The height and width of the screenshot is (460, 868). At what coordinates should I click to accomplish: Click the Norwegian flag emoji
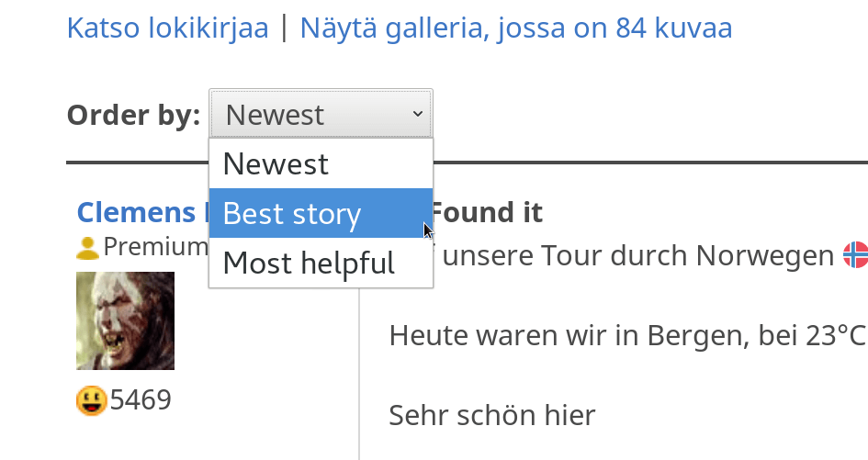coord(855,254)
